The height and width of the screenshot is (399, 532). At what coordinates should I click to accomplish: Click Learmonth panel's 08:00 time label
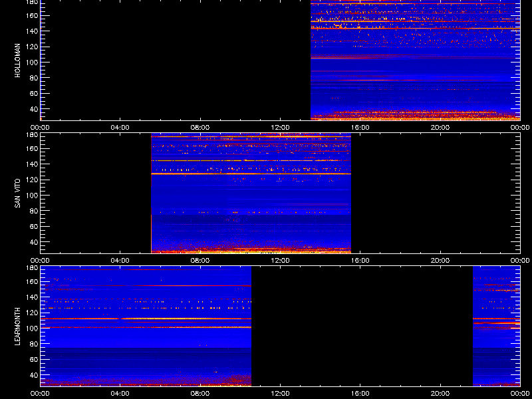(x=200, y=394)
